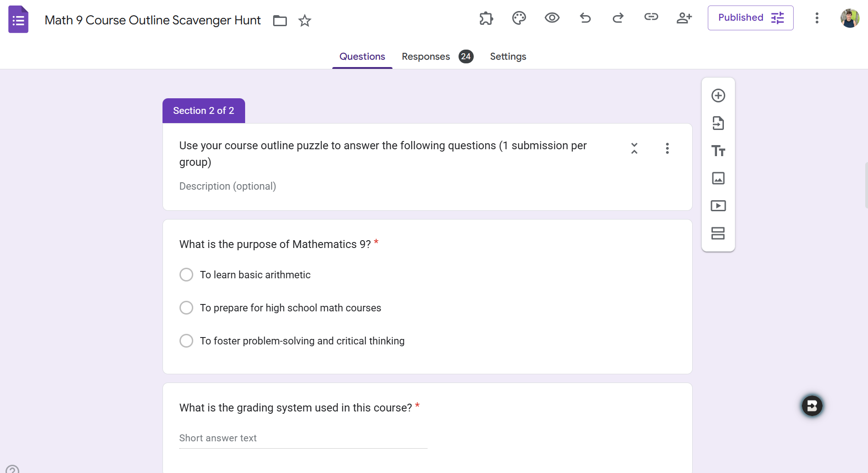Viewport: 868px width, 473px height.
Task: Click the import questions icon
Action: pyautogui.click(x=718, y=123)
